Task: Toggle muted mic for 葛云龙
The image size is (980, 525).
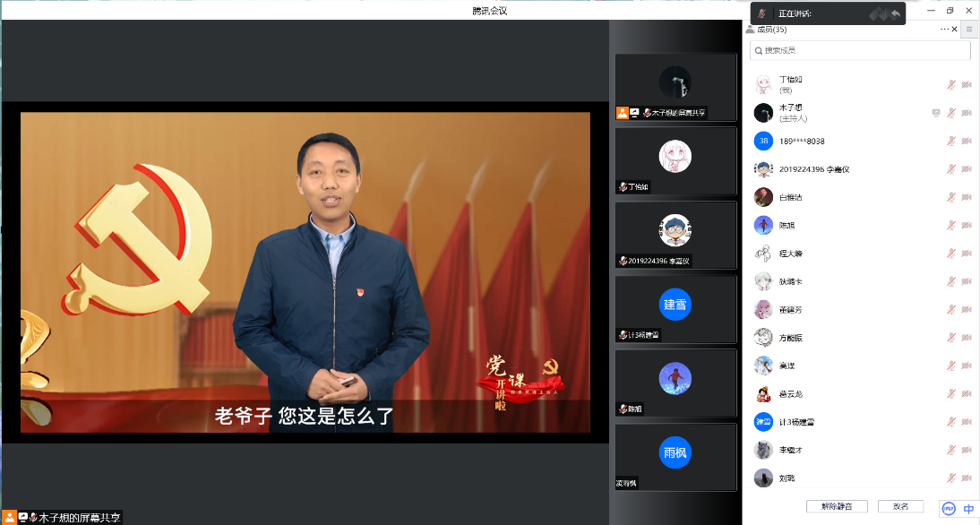Action: pos(951,393)
